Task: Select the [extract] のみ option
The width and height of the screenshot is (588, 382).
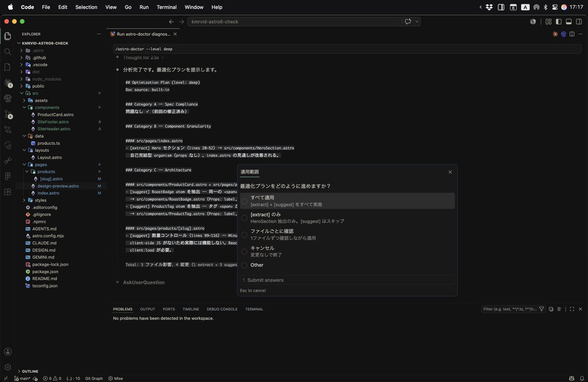Action: pyautogui.click(x=347, y=218)
